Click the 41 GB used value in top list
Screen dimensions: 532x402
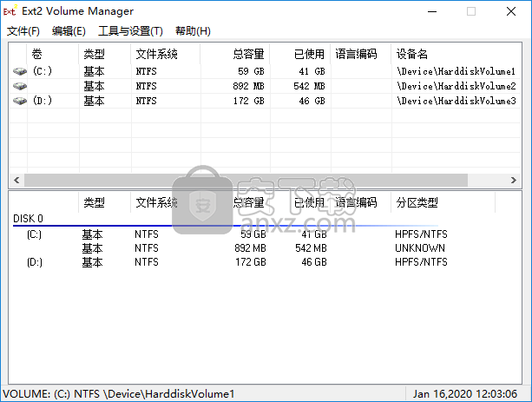coord(312,71)
